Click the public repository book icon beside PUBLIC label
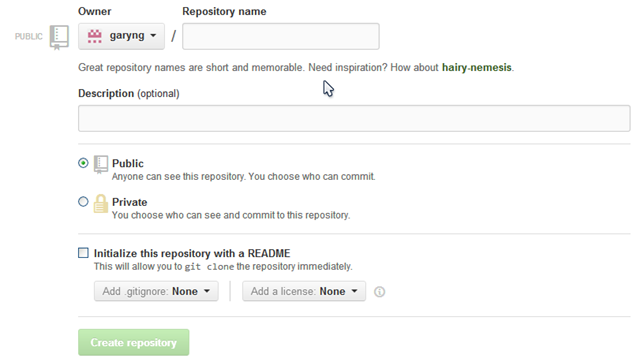 (x=59, y=37)
